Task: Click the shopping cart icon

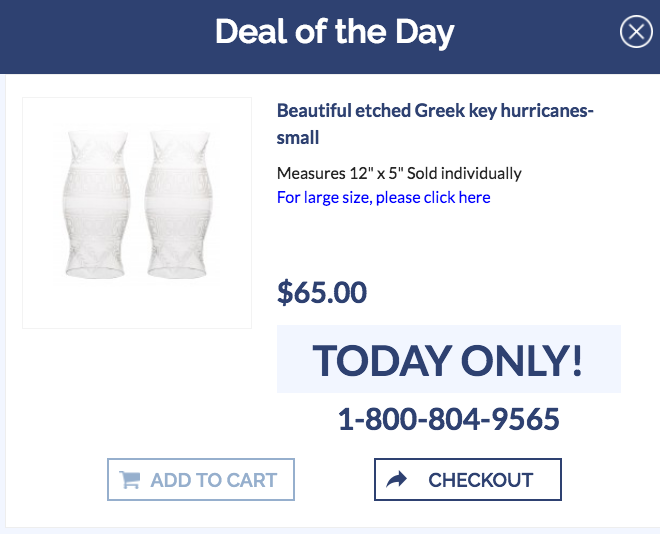Action: tap(130, 480)
